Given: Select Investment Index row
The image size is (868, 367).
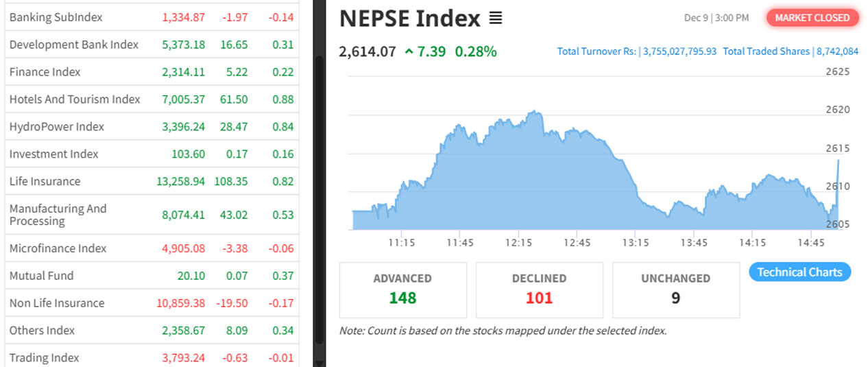Looking at the screenshot, I should 53,154.
